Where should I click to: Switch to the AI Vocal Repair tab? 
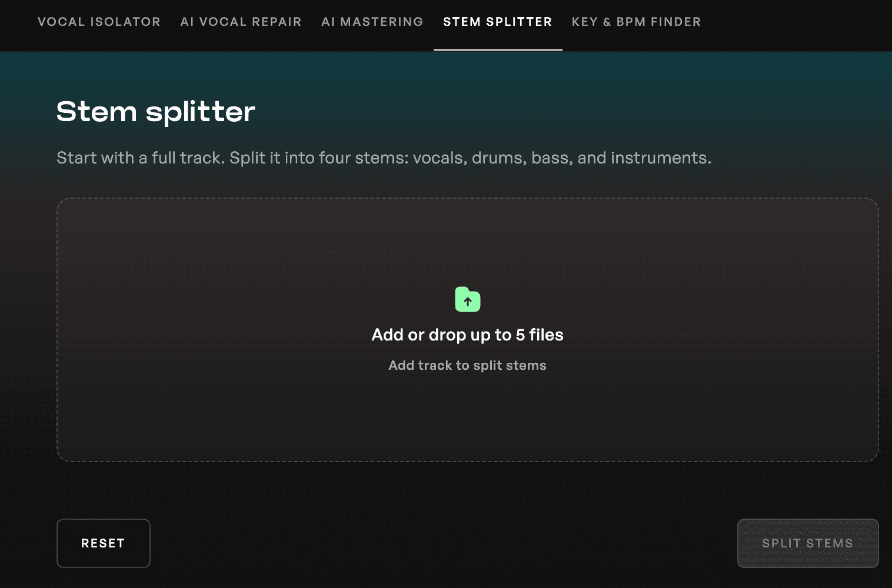tap(241, 22)
